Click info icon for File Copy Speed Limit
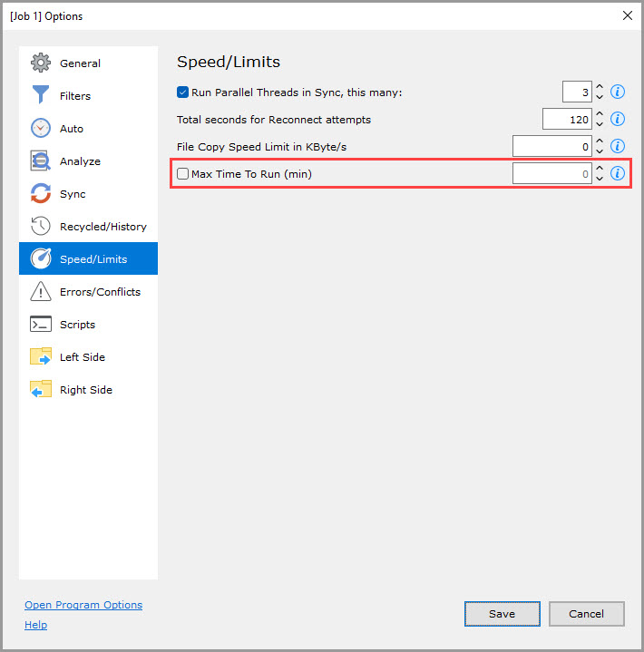The image size is (644, 652). tap(618, 146)
